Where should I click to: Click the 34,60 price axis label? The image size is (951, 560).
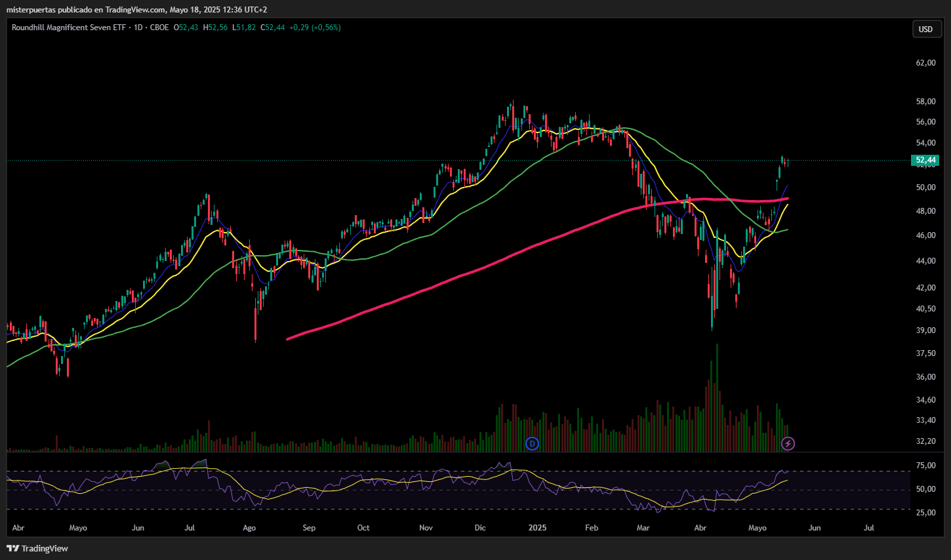point(925,400)
